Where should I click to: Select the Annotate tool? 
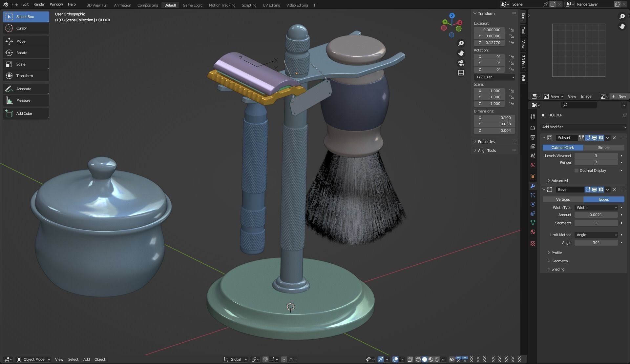tap(26, 89)
